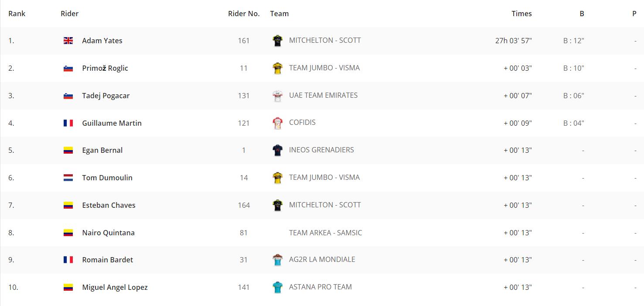644x306 pixels.
Task: Select rider Miguel Angel Lopez
Action: pos(115,287)
